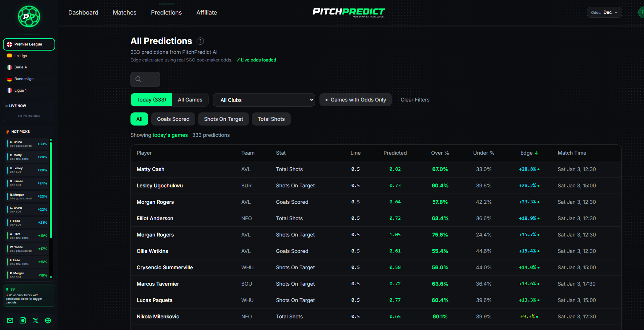Click the help question mark beside All Predictions
The image size is (644, 330).
(200, 41)
